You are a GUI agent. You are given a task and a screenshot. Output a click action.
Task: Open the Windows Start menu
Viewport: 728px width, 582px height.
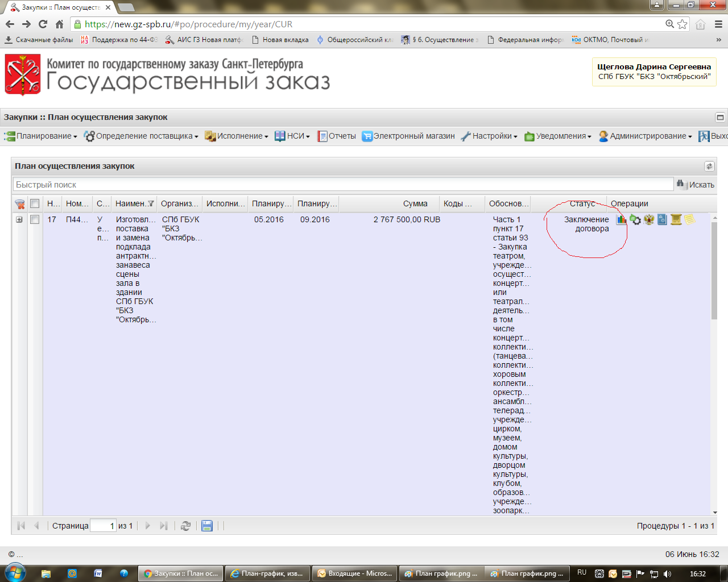click(x=14, y=573)
